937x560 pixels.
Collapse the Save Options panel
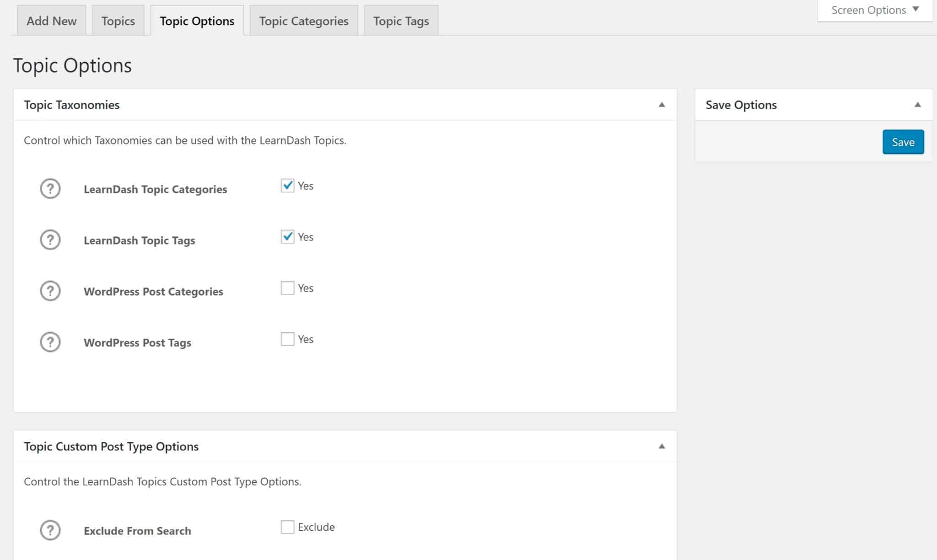tap(918, 105)
